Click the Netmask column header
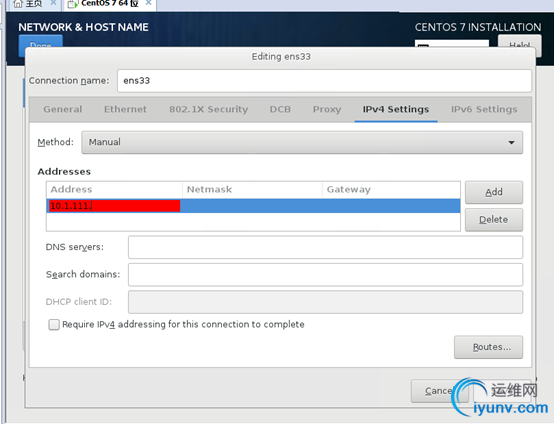 [x=252, y=189]
